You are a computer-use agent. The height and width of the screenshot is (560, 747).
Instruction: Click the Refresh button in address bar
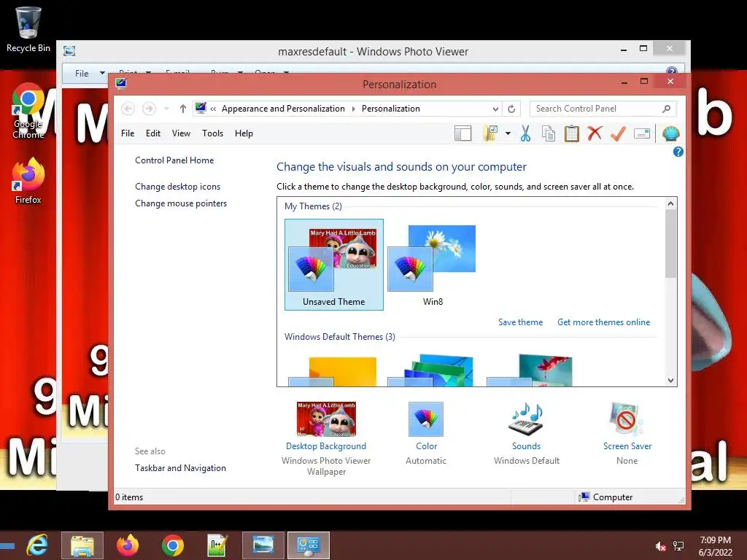(511, 109)
